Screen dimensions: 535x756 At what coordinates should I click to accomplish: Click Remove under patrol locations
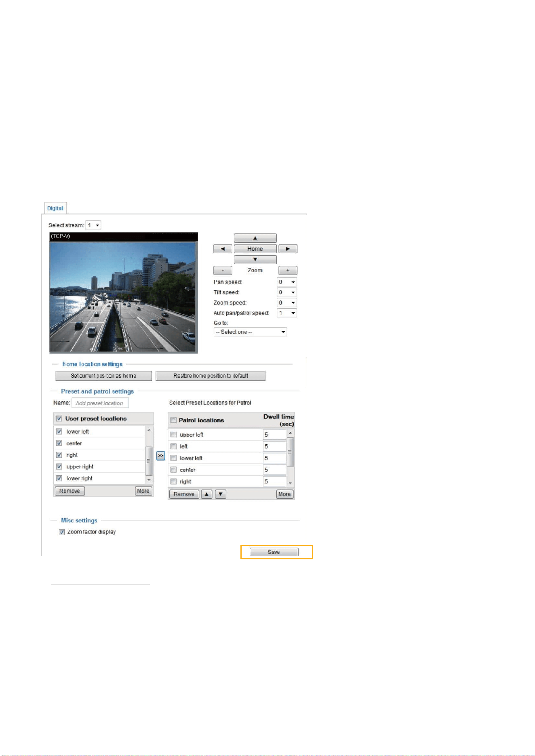click(x=184, y=494)
